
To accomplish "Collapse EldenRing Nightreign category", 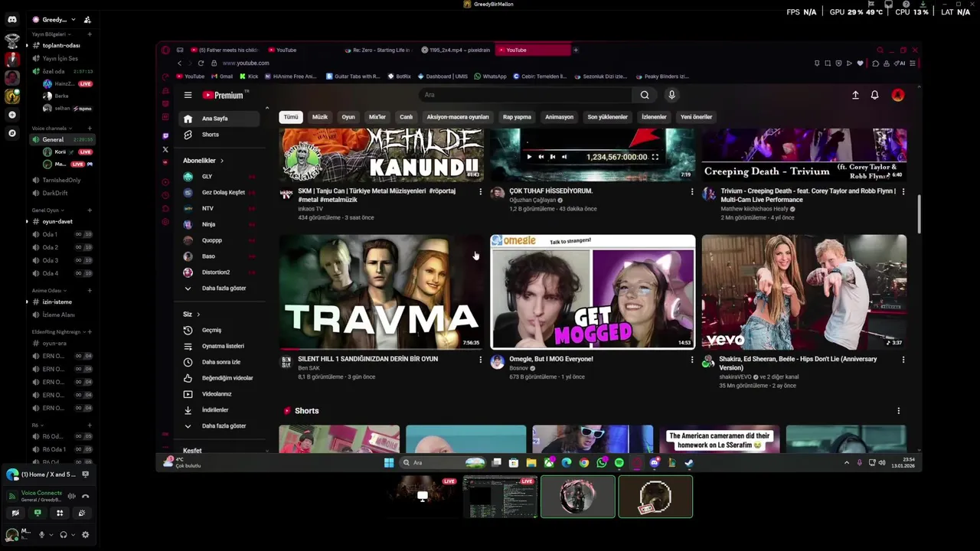I will pyautogui.click(x=57, y=331).
